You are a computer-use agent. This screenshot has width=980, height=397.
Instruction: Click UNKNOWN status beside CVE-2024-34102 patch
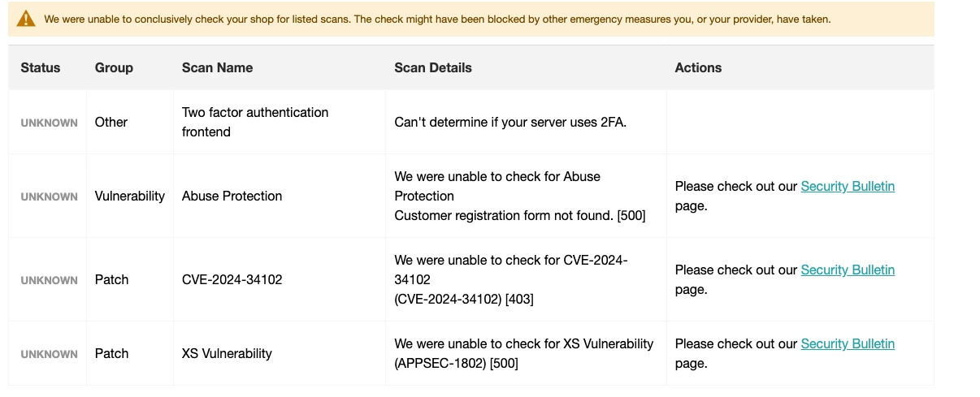[x=50, y=281]
